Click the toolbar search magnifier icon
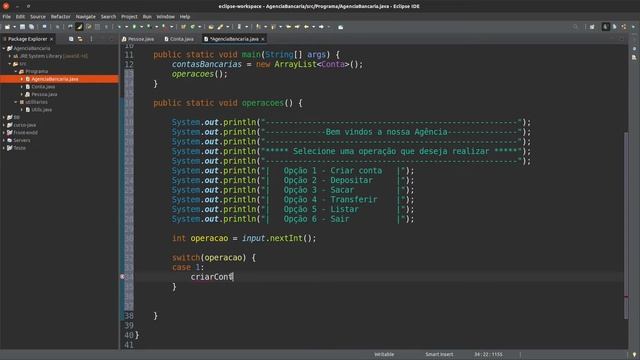The height and width of the screenshot is (360, 640). pyautogui.click(x=576, y=27)
